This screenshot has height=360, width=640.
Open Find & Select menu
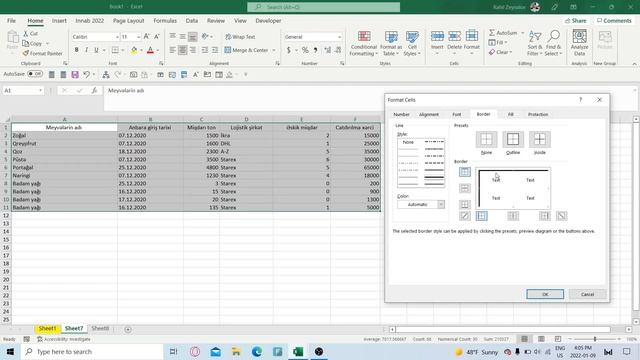coord(553,43)
